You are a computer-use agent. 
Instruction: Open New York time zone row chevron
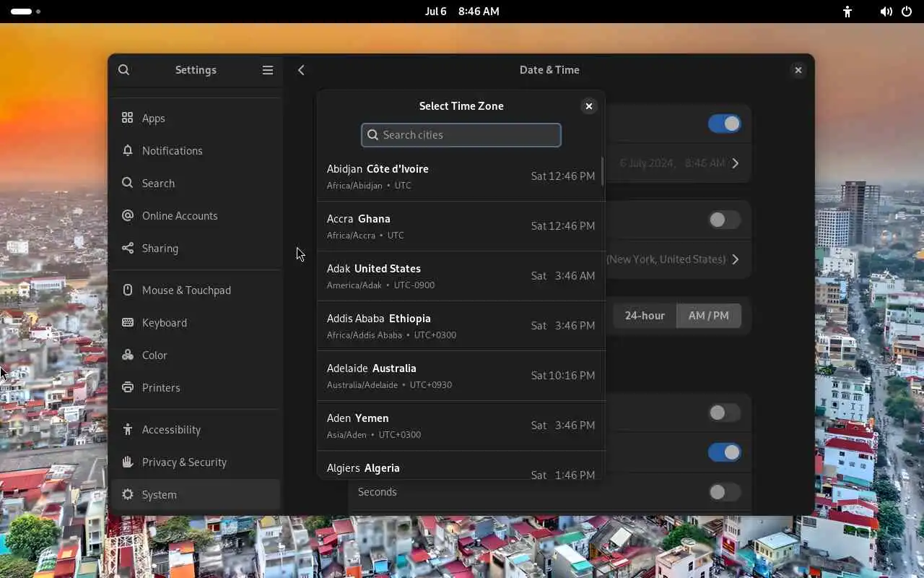tap(736, 259)
